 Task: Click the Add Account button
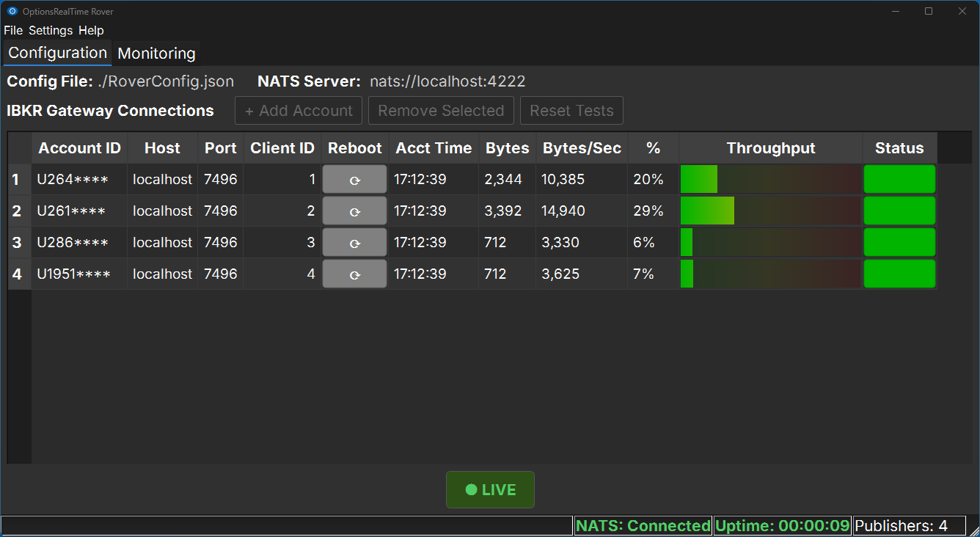point(299,111)
